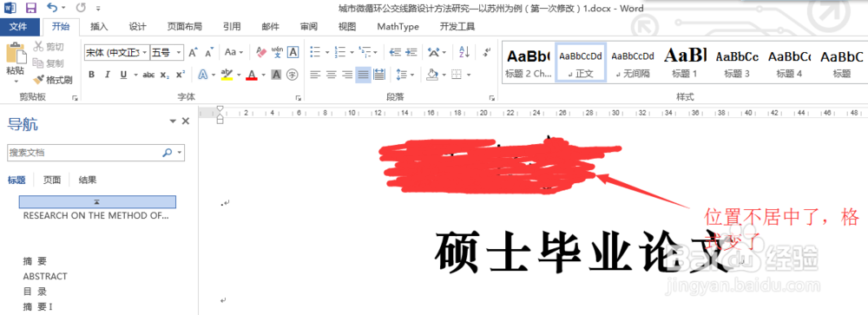868x315 pixels.
Task: Select 结果 tab in navigation pane
Action: [x=88, y=180]
